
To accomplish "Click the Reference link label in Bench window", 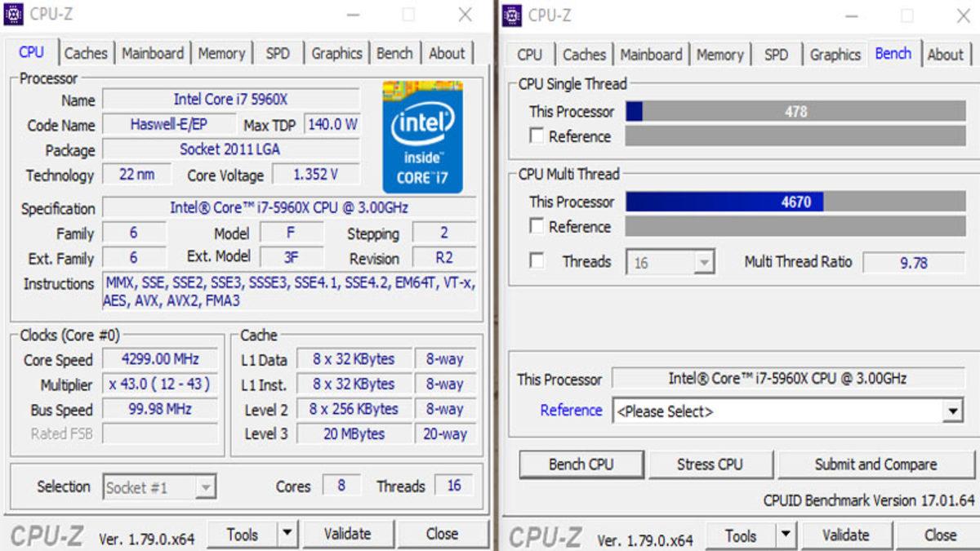I will (x=571, y=411).
